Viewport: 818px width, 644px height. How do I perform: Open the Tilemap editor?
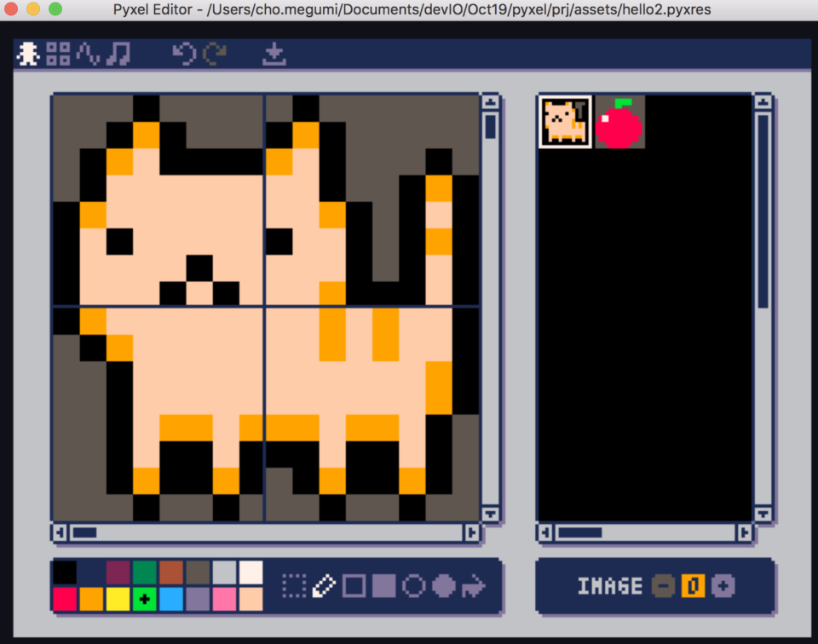coord(58,54)
